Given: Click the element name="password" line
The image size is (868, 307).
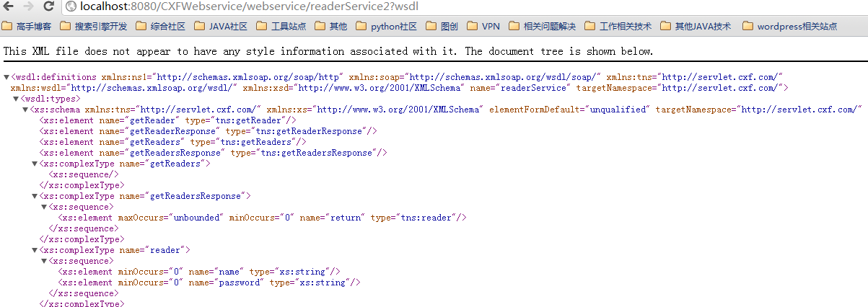Looking at the screenshot, I should (x=209, y=282).
